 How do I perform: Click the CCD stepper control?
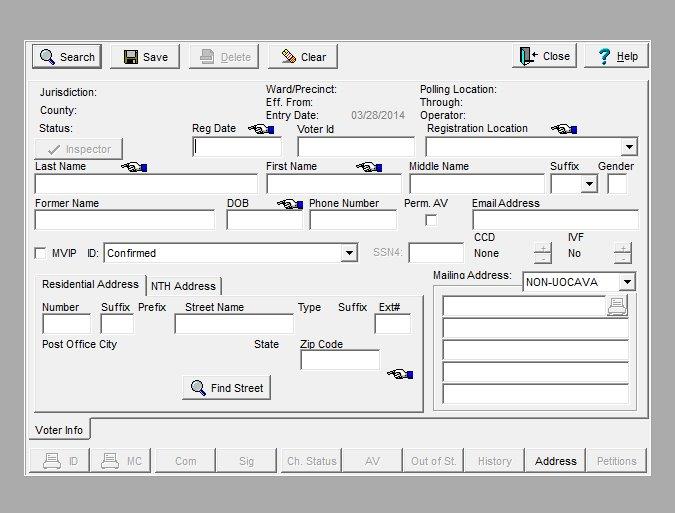[543, 253]
